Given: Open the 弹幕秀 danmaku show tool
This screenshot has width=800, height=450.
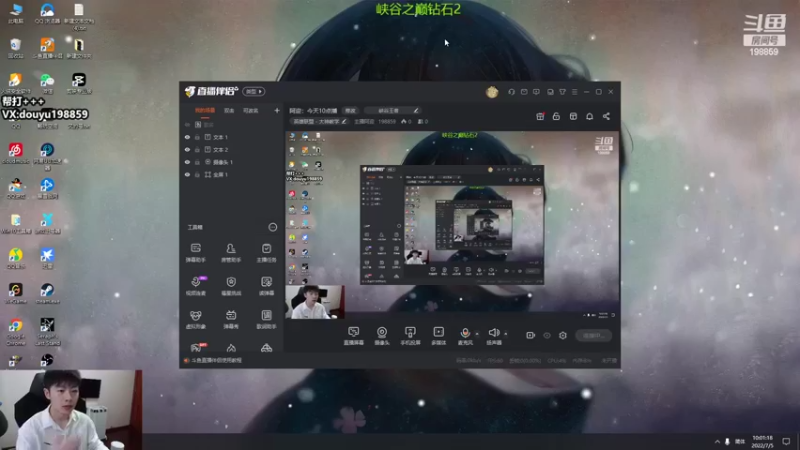Looking at the screenshot, I should click(231, 319).
